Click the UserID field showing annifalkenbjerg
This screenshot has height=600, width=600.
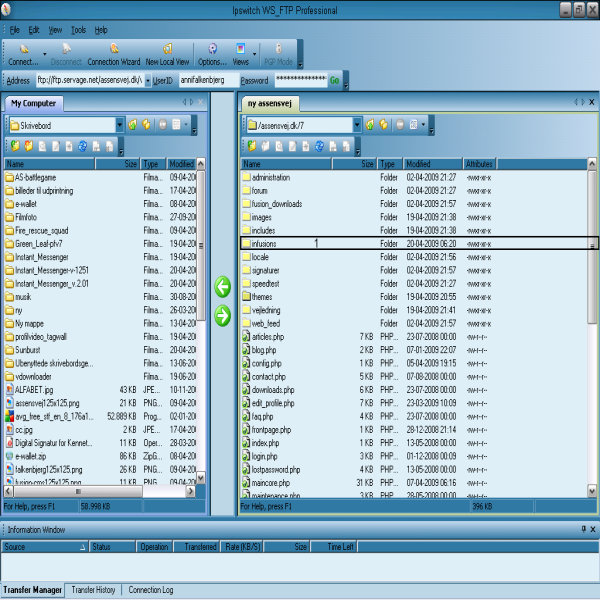tap(207, 80)
